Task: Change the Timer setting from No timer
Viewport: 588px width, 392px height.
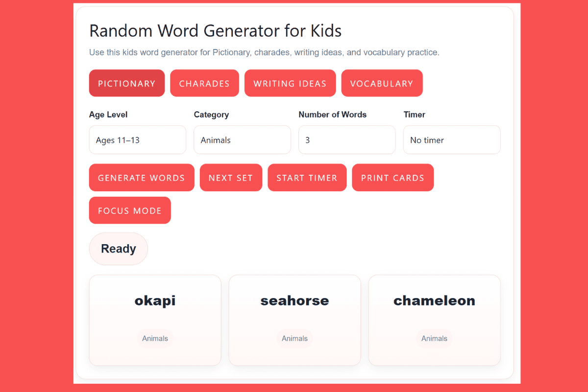Action: (451, 139)
